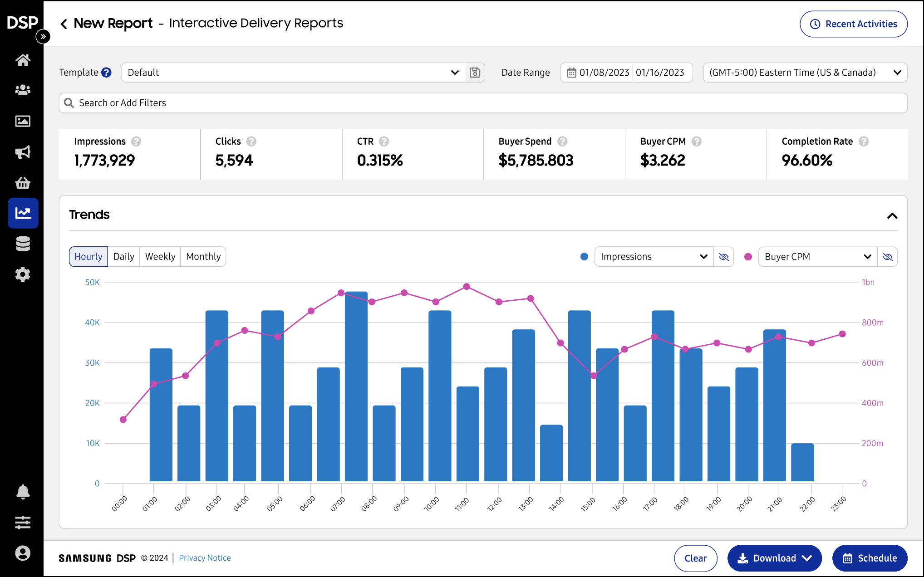Screen dimensions: 924x577
Task: Click the CTR value 0.315%
Action: (380, 160)
